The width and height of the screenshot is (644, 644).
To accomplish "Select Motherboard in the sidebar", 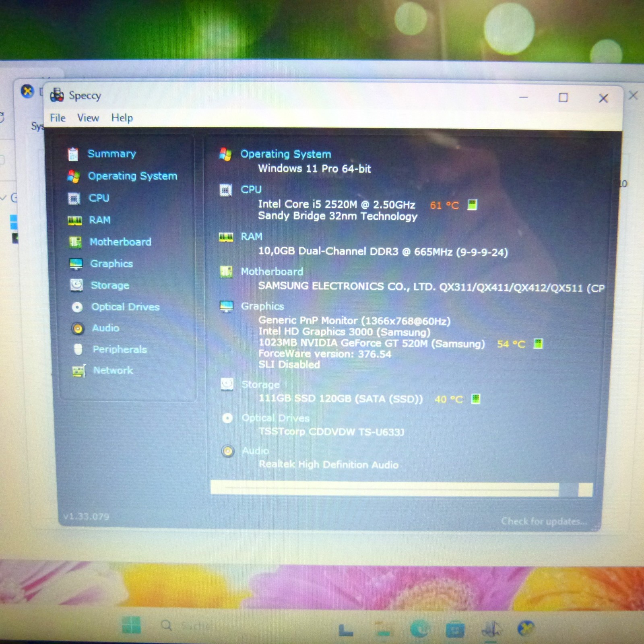I will [120, 242].
